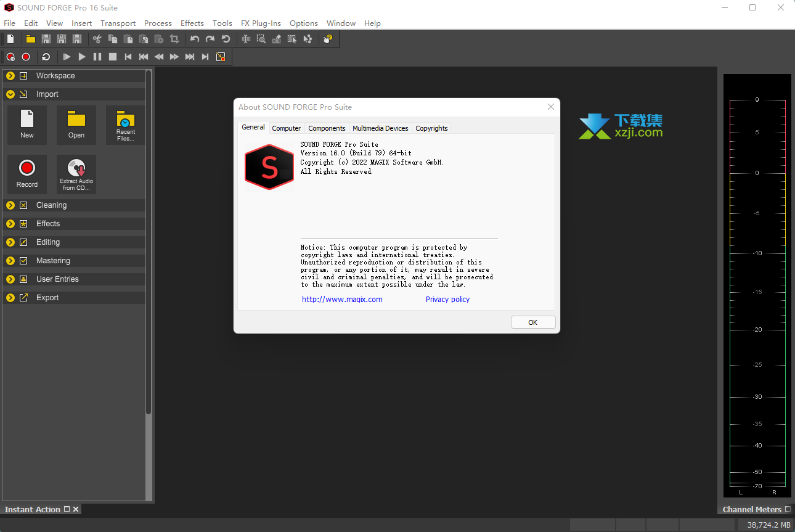Click the Repeat last action icon
795x532 pixels.
226,39
